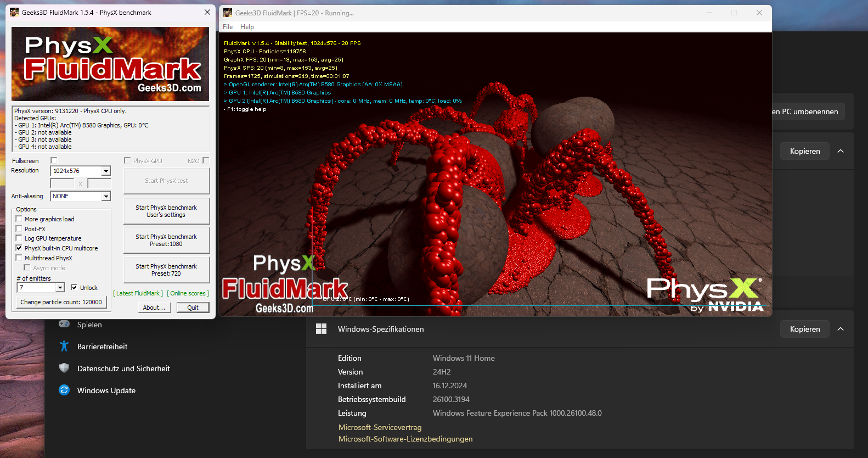Click the Windows logo icon beside Windows-Spezifikationen
Viewport: 868px width, 458px height.
322,328
